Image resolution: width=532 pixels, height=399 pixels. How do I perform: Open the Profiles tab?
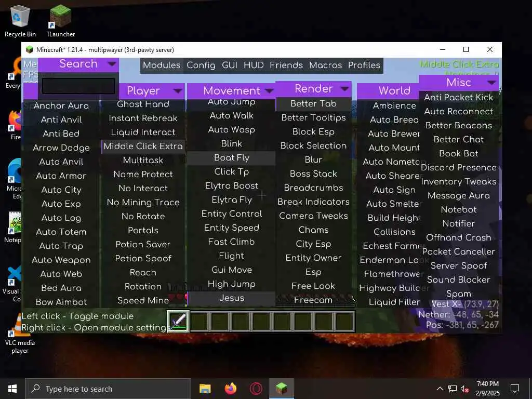click(x=364, y=65)
